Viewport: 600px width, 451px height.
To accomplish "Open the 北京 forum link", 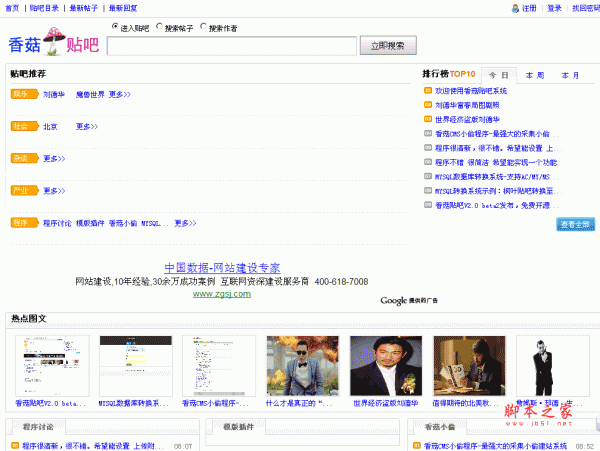I will click(x=50, y=126).
